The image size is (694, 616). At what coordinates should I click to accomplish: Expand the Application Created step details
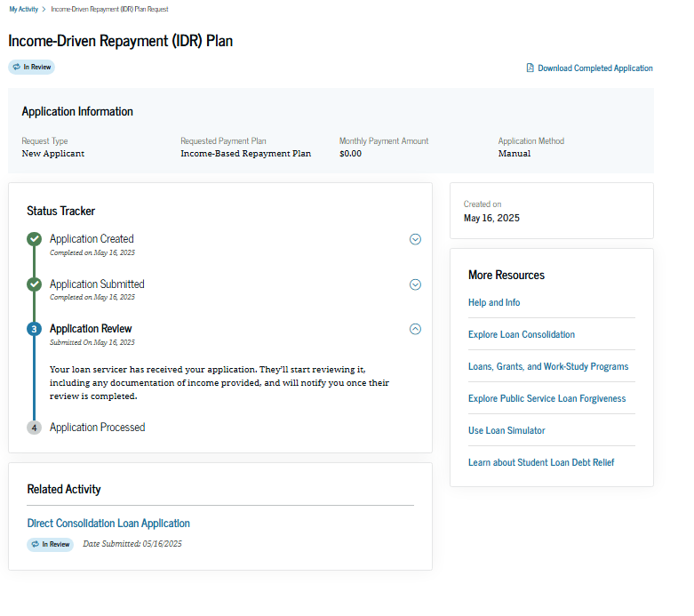point(415,239)
